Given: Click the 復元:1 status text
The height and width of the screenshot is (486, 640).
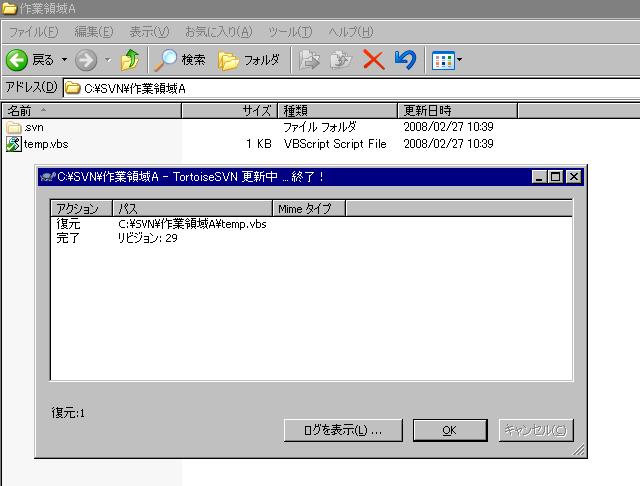Looking at the screenshot, I should point(68,413).
